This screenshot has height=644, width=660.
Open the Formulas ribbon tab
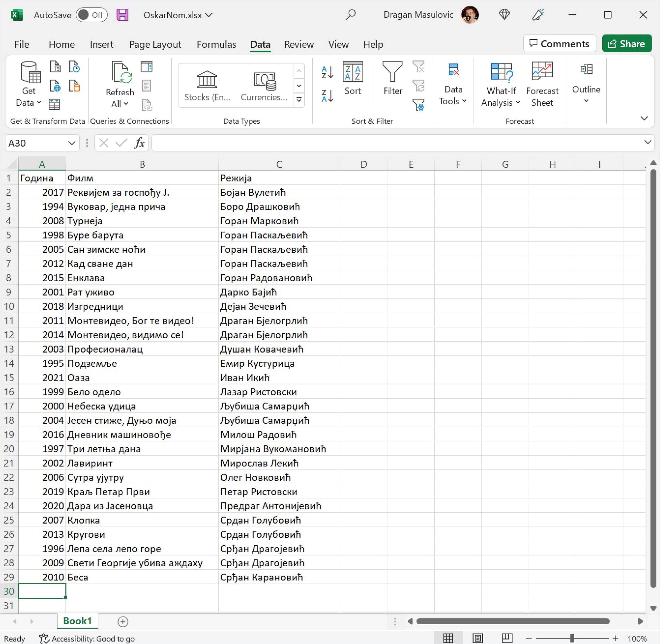click(x=216, y=44)
